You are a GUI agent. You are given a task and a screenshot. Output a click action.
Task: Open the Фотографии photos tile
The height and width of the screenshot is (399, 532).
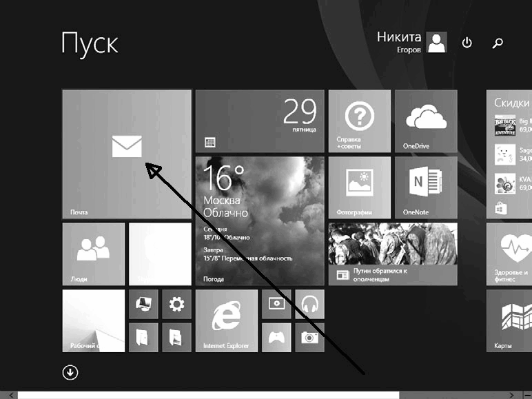point(360,187)
